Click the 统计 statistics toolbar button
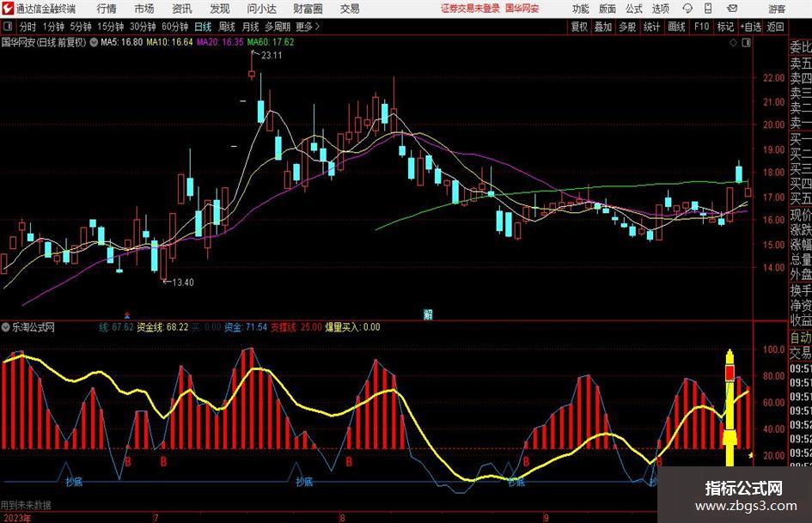Screen dimensions: 812x523 pos(652,27)
